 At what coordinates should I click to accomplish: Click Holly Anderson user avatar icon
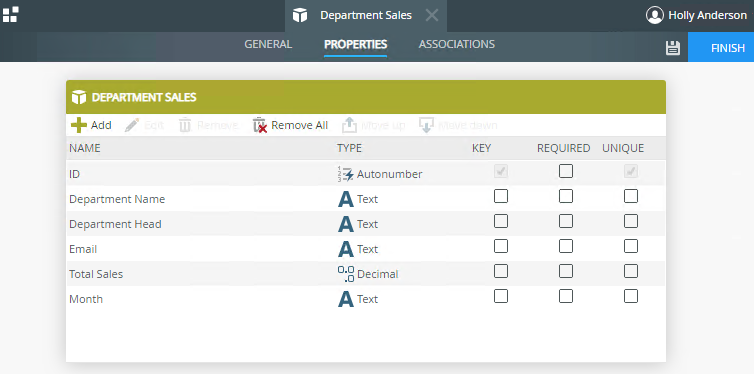click(654, 15)
